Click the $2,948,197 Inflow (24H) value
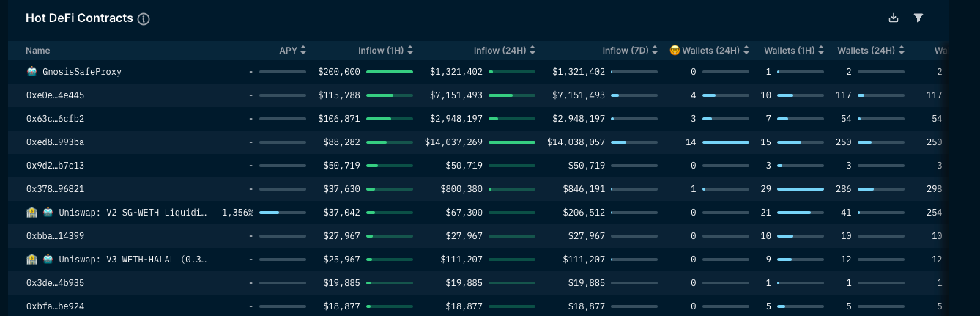 click(x=456, y=119)
